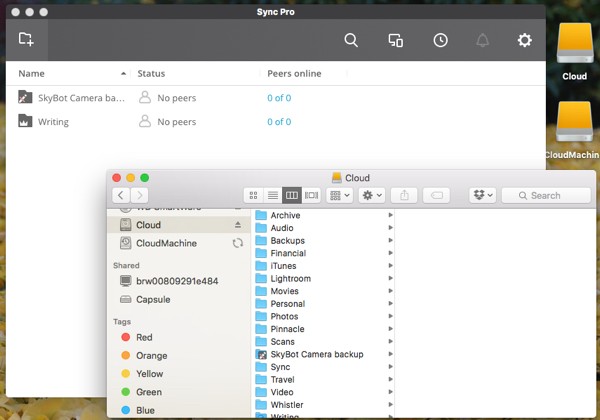Screen dimensions: 600x420
Task: Select the Red tag in sidebar
Action: (144, 338)
